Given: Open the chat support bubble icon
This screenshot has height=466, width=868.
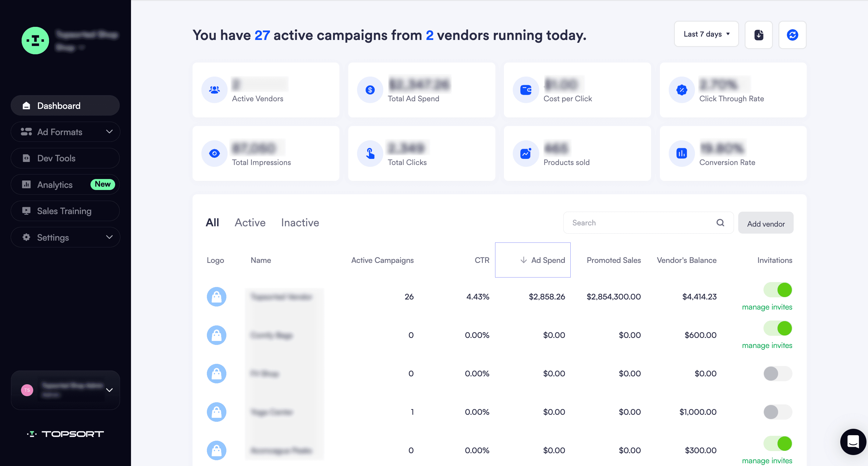Looking at the screenshot, I should [853, 441].
